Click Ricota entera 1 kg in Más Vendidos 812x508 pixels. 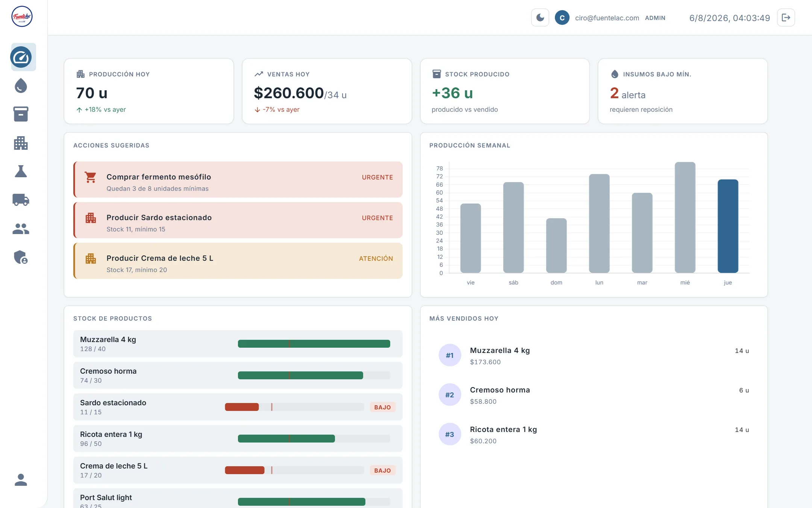tap(503, 429)
